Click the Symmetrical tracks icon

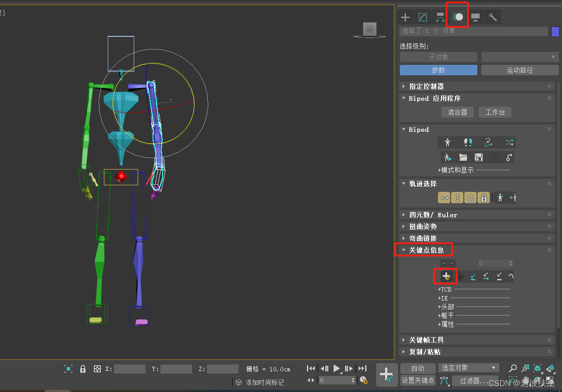tap(500, 198)
